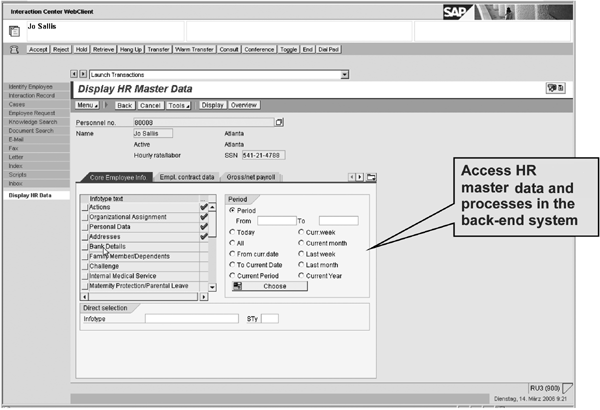Image resolution: width=600 pixels, height=410 pixels.
Task: Open Employee Request in navigation
Action: click(37, 113)
